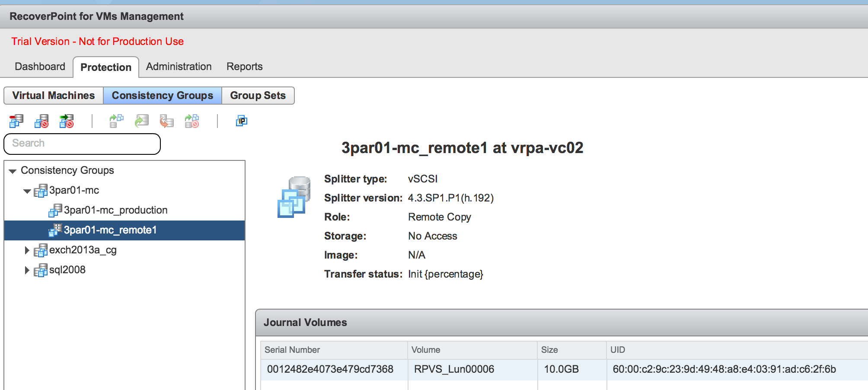868x390 pixels.
Task: Select exch2013a_cg consistency group
Action: (x=83, y=250)
